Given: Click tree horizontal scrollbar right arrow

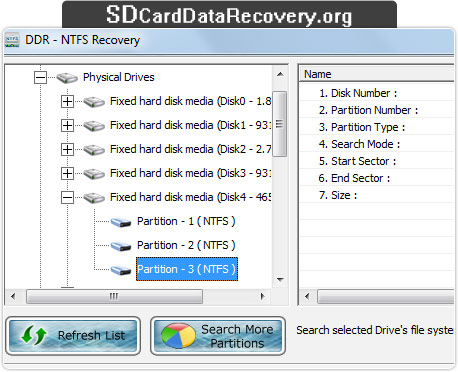Looking at the screenshot, I should click(263, 296).
